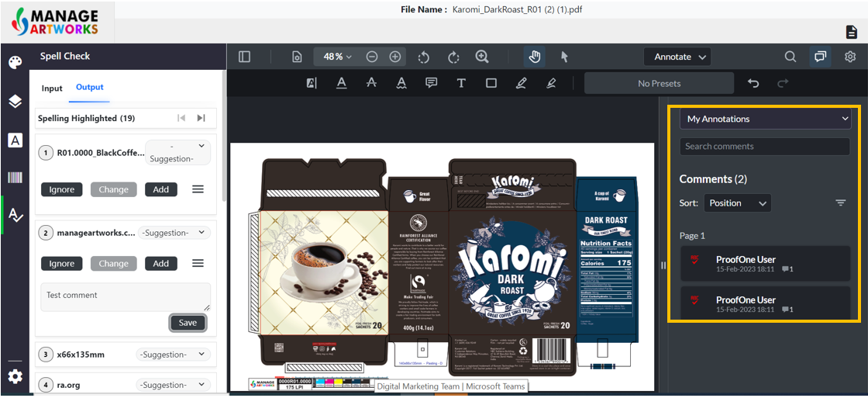
Task: Click the Spelling Highlighted (19) label
Action: pyautogui.click(x=86, y=118)
